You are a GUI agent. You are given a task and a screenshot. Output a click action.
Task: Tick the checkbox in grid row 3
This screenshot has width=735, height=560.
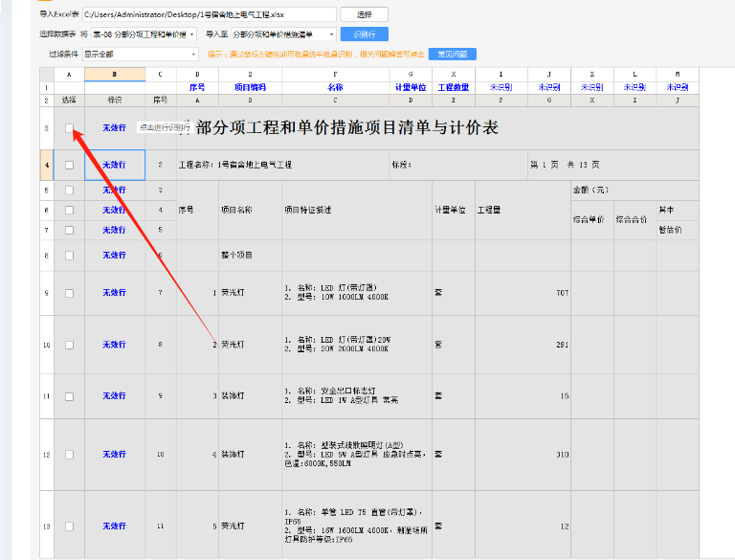(69, 128)
